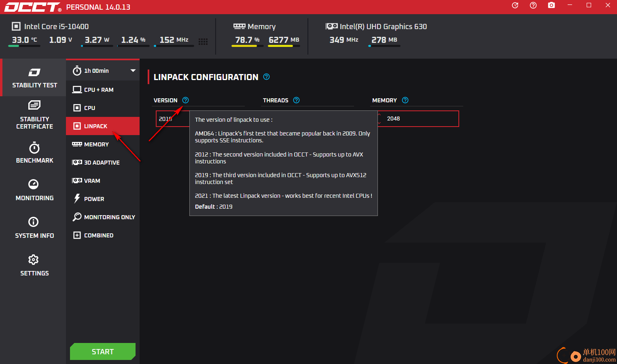617x364 pixels.
Task: Select MONITORING ONLY mode
Action: (103, 217)
